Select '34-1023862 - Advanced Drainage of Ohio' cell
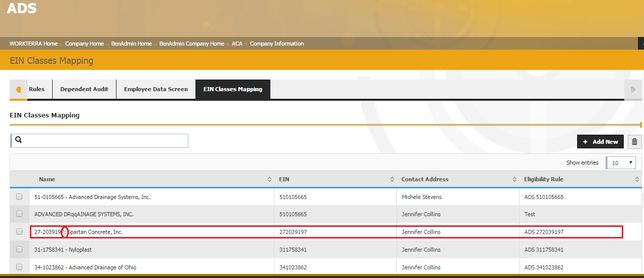Image resolution: width=644 pixels, height=278 pixels. coord(85,267)
